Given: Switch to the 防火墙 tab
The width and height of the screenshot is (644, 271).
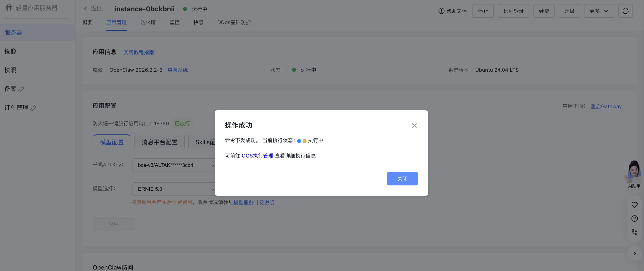Looking at the screenshot, I should pyautogui.click(x=148, y=22).
